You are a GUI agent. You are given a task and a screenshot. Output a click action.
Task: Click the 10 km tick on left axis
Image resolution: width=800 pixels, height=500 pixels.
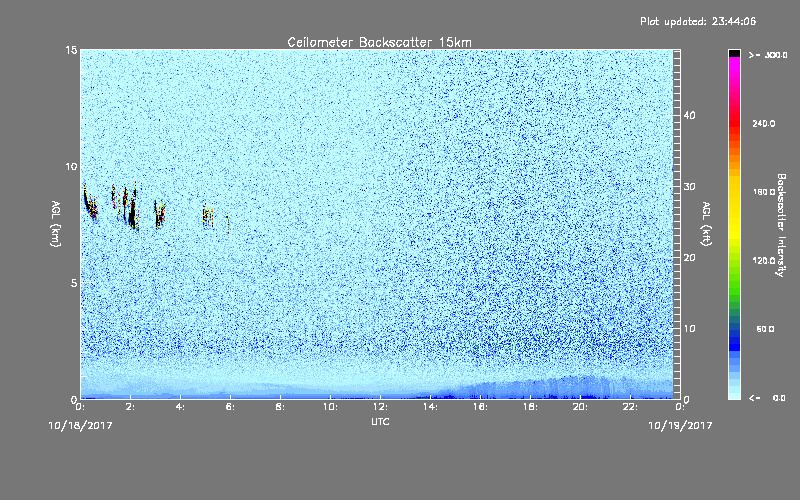tap(71, 167)
